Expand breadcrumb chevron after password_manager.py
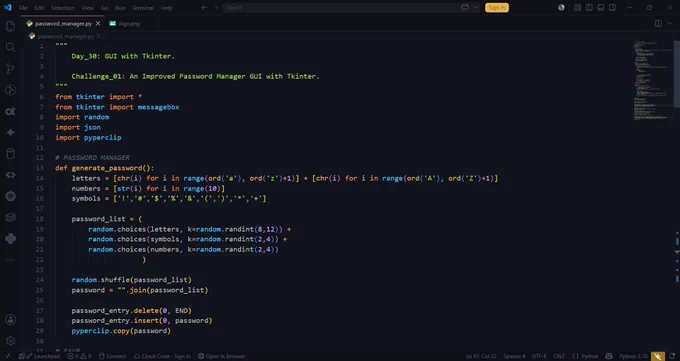Image resolution: width=680 pixels, height=361 pixels. (x=98, y=36)
